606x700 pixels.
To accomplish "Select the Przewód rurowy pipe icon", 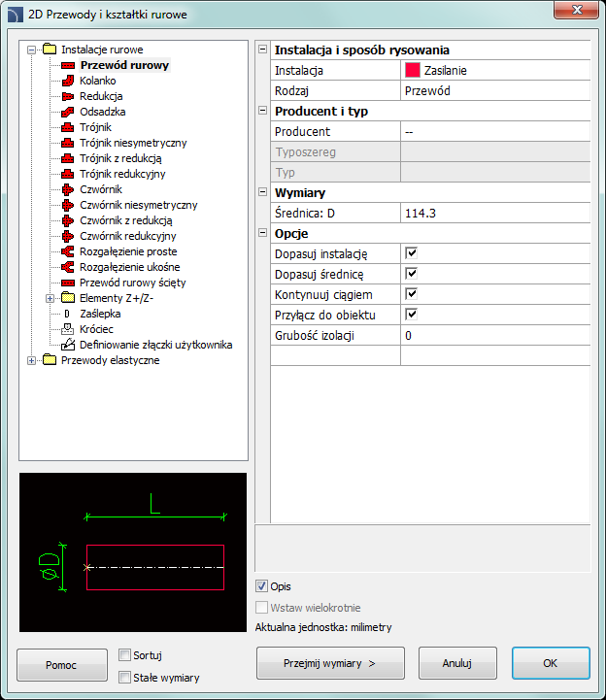I will 67,66.
